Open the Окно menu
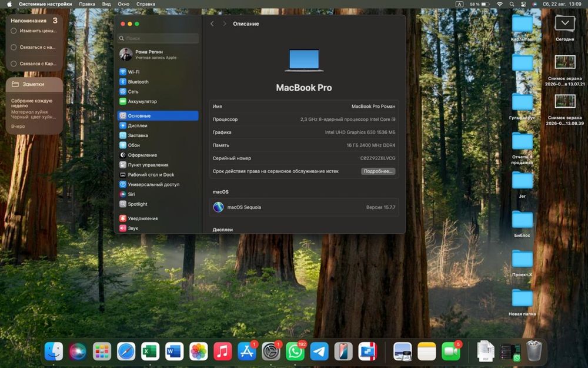The height and width of the screenshot is (368, 588). 123,4
